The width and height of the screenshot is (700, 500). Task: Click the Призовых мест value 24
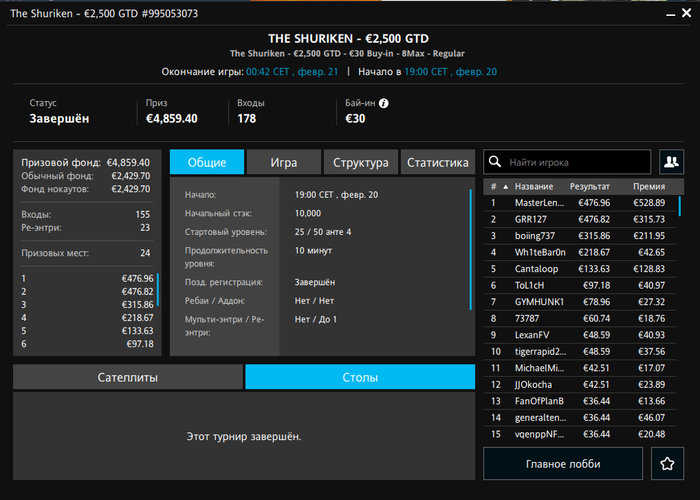tap(145, 253)
